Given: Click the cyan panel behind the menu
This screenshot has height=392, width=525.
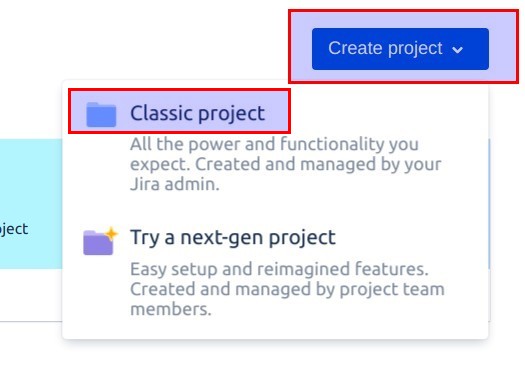Looking at the screenshot, I should pyautogui.click(x=31, y=204).
